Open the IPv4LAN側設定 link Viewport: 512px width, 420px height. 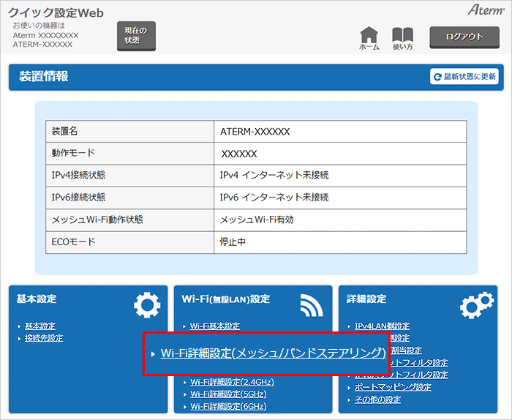382,326
